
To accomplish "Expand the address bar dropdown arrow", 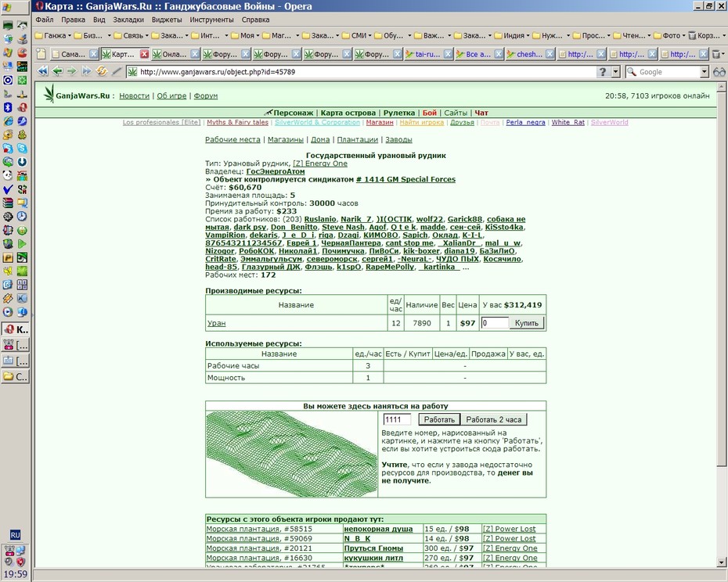I will click(x=615, y=72).
